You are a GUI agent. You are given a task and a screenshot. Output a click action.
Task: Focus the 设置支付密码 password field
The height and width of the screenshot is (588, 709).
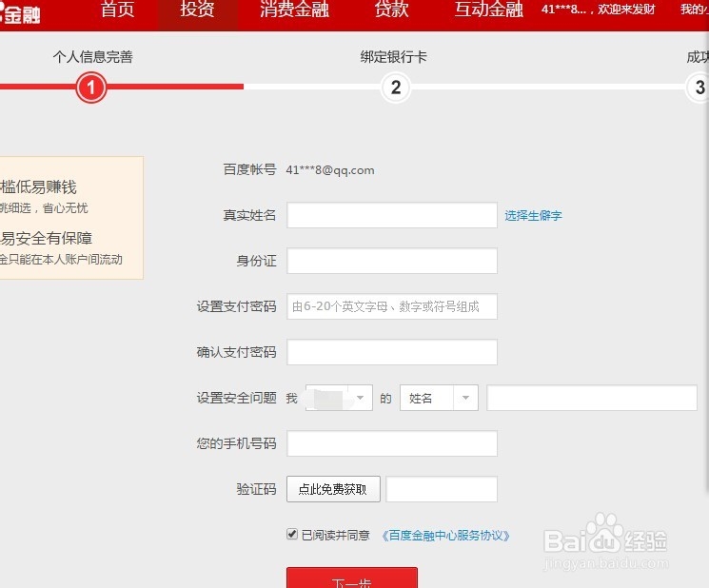click(392, 306)
